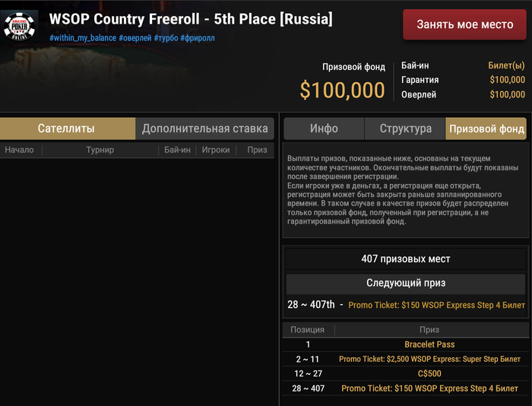
Task: Open the Сателлиты tab
Action: click(x=67, y=128)
